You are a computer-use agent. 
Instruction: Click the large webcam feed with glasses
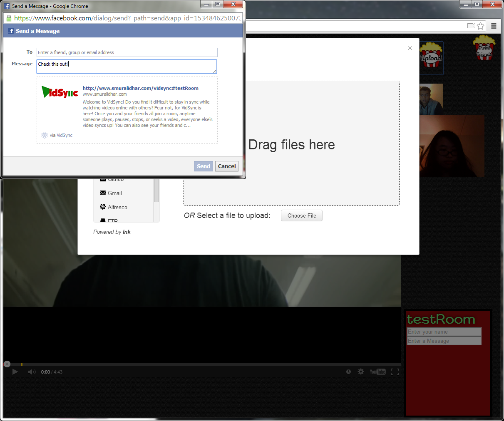tap(452, 146)
